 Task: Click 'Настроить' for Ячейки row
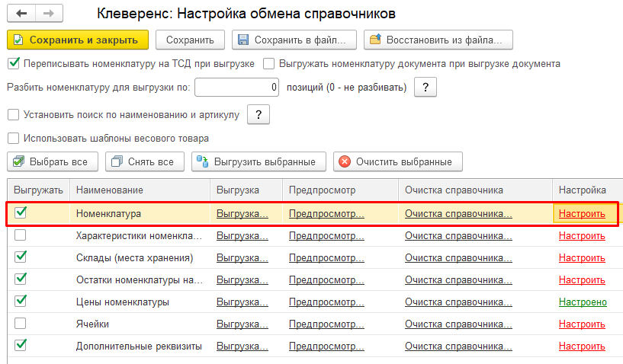pos(582,324)
